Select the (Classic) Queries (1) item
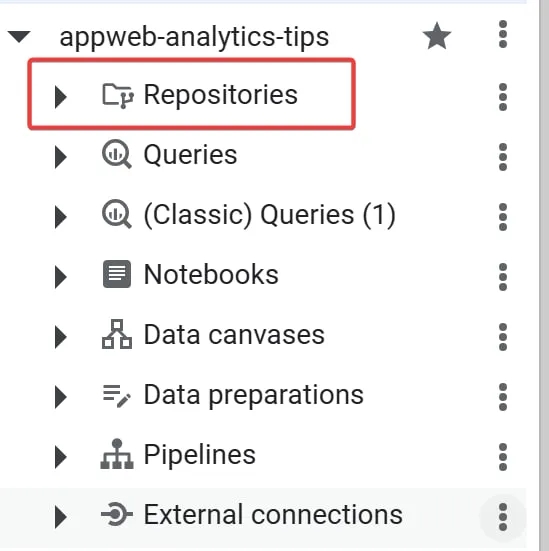The height and width of the screenshot is (551, 549). click(270, 215)
